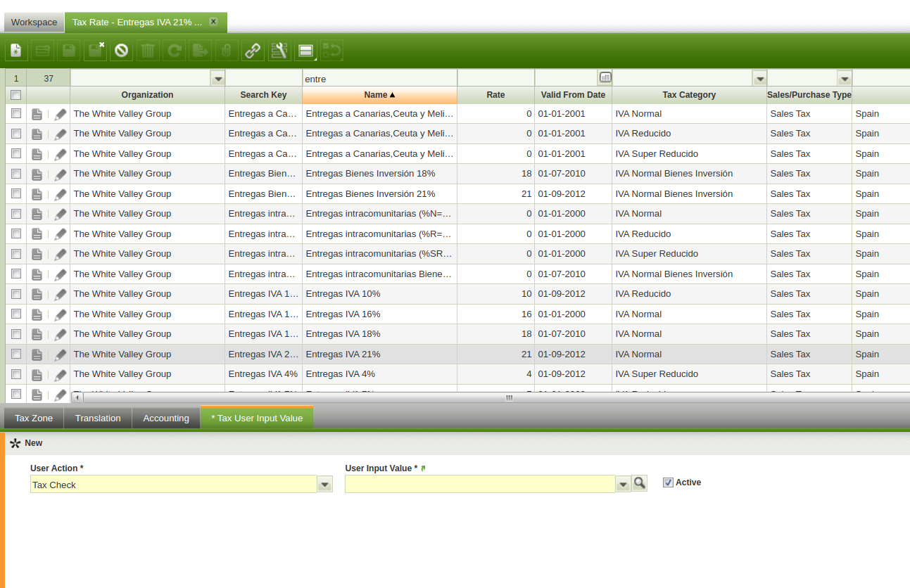Image resolution: width=910 pixels, height=588 pixels.
Task: Select the Entregas IVA 16% row checkbox
Action: point(15,314)
